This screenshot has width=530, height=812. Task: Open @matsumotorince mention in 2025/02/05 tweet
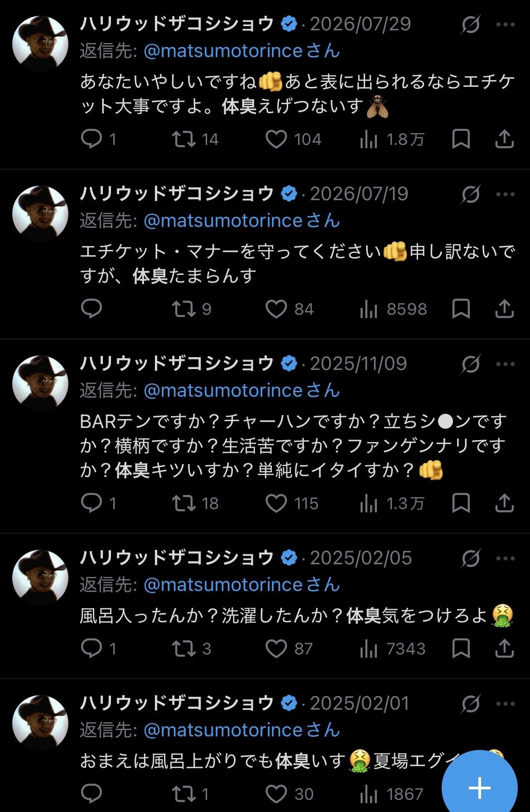223,585
